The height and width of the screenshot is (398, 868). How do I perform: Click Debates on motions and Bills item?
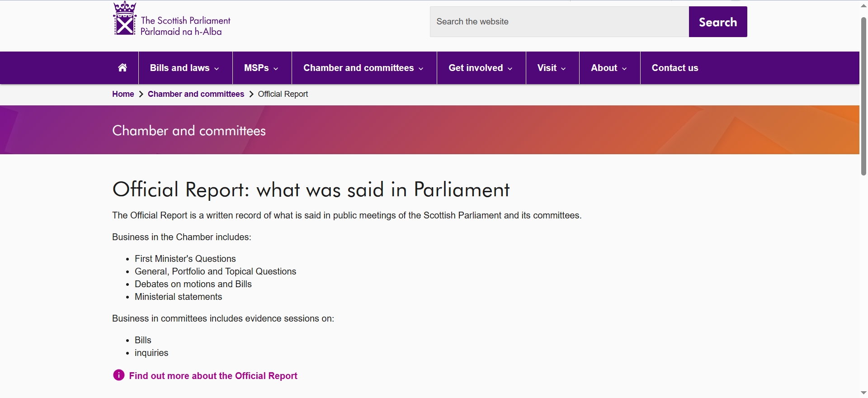pos(193,284)
